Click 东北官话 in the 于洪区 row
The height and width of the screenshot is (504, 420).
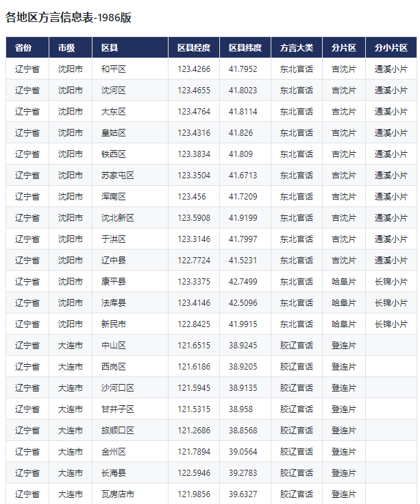click(x=297, y=239)
